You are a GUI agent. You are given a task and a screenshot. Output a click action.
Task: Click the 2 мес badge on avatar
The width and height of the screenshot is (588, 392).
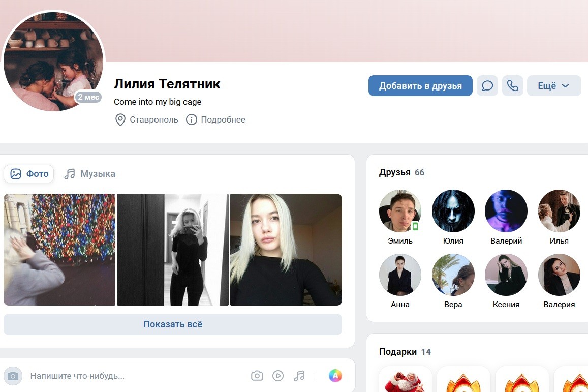(88, 97)
